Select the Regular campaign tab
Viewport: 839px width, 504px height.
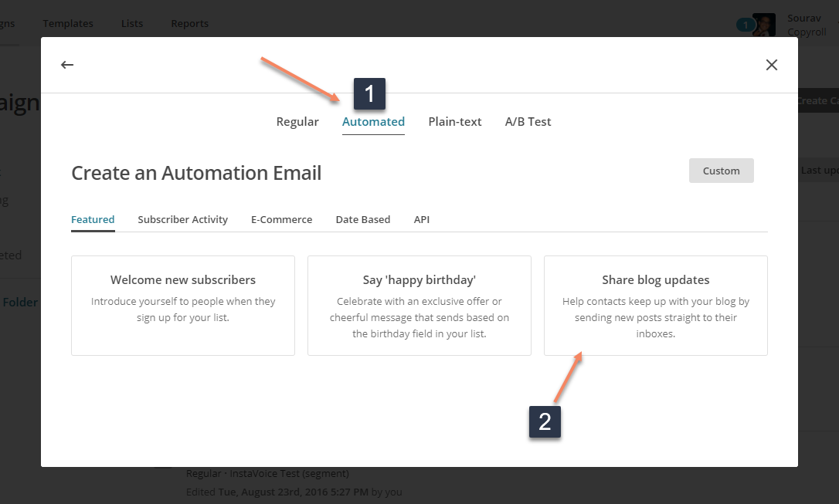pos(297,121)
